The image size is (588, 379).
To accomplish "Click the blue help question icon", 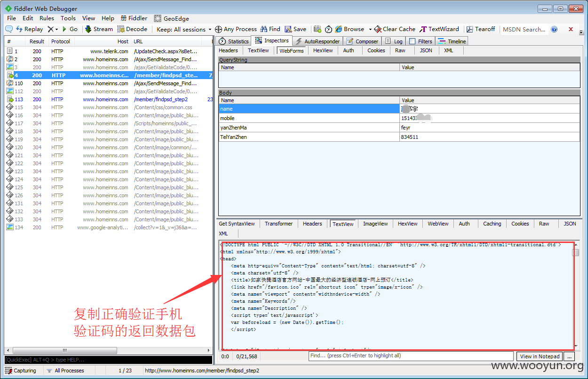I will pyautogui.click(x=554, y=29).
